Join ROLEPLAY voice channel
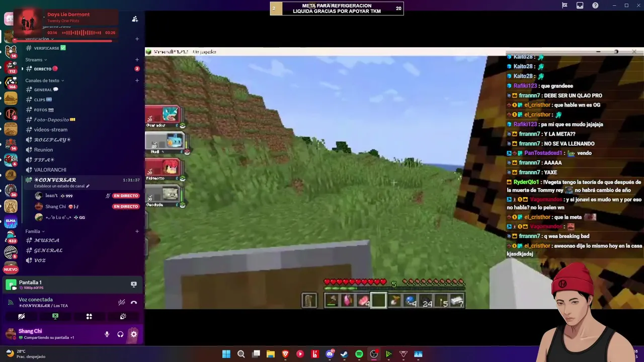This screenshot has width=644, height=362. [x=82, y=140]
